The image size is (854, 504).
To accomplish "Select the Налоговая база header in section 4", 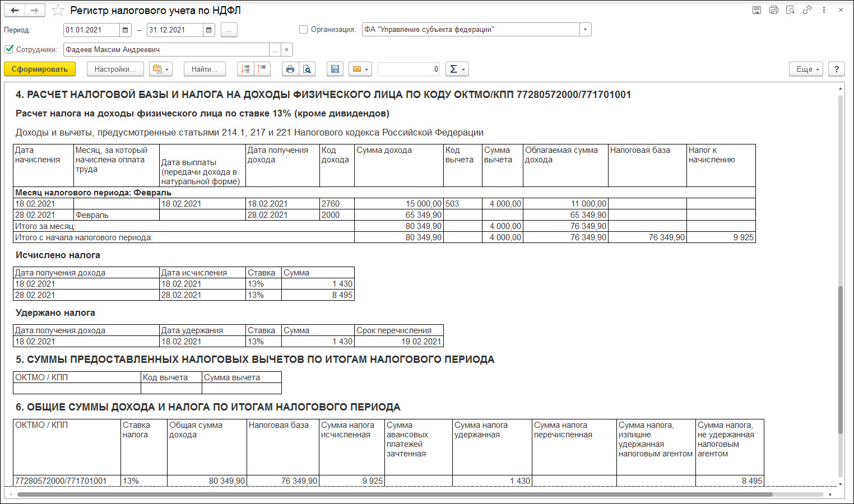I will pyautogui.click(x=647, y=165).
